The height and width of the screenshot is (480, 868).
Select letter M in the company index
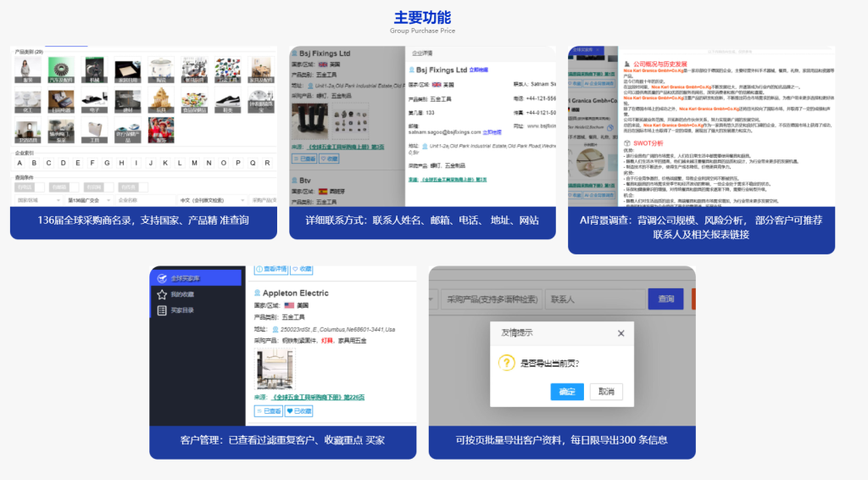pyautogui.click(x=195, y=163)
